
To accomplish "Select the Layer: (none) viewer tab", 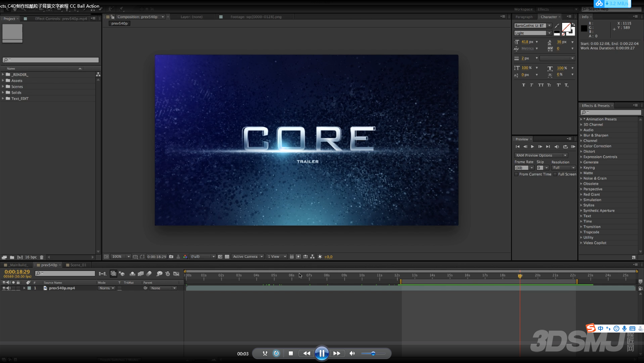I will tap(191, 17).
